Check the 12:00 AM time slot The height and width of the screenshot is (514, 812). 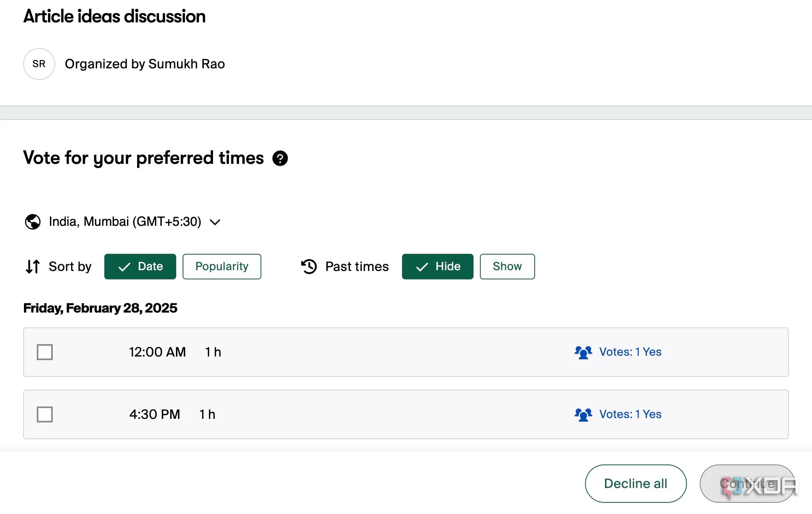(45, 352)
